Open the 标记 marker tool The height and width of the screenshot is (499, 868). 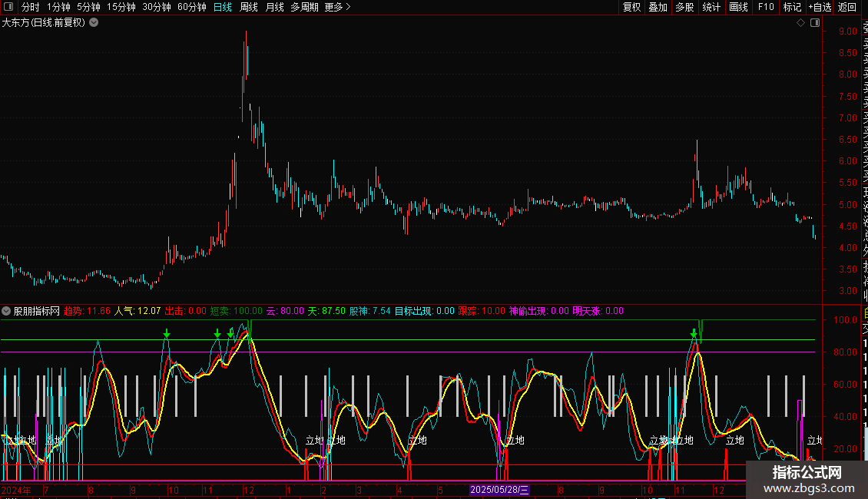[x=792, y=7]
